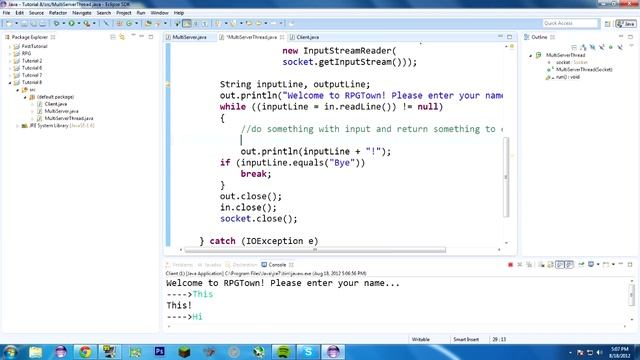Open the Navigate menu
The height and width of the screenshot is (360, 640).
point(82,13)
